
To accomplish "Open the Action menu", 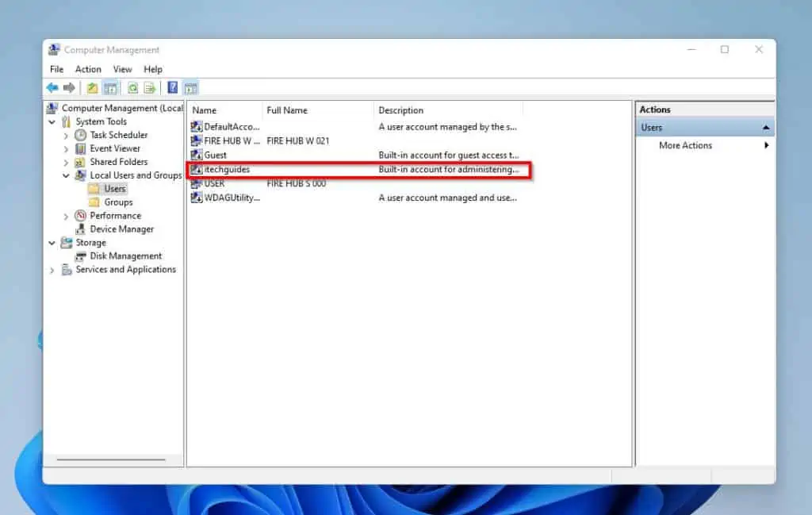I will tap(88, 69).
